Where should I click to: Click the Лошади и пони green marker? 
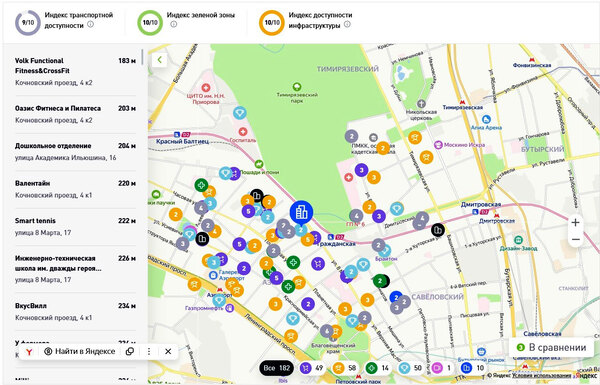coord(259,164)
